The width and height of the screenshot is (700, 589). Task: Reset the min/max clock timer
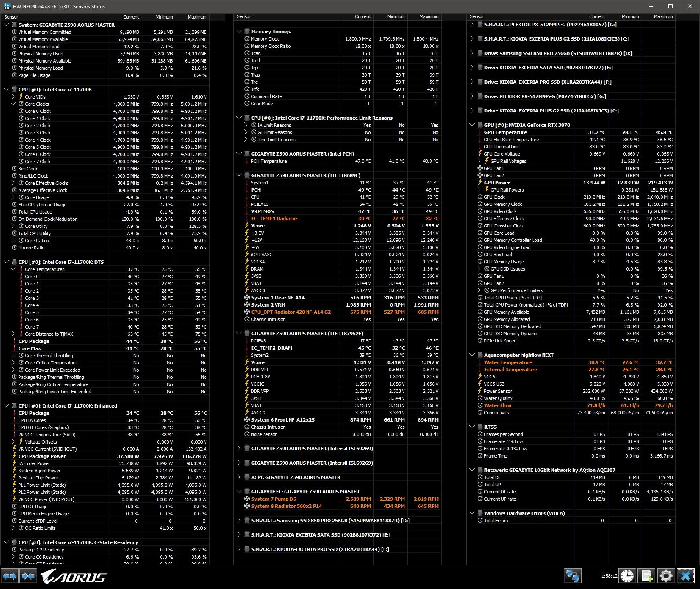(627, 576)
